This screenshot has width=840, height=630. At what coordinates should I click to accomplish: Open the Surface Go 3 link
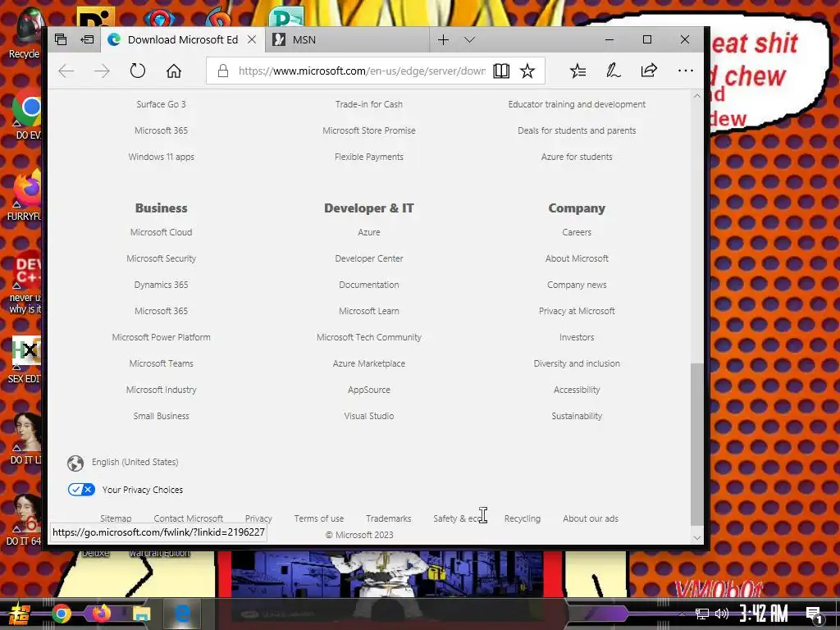[162, 104]
